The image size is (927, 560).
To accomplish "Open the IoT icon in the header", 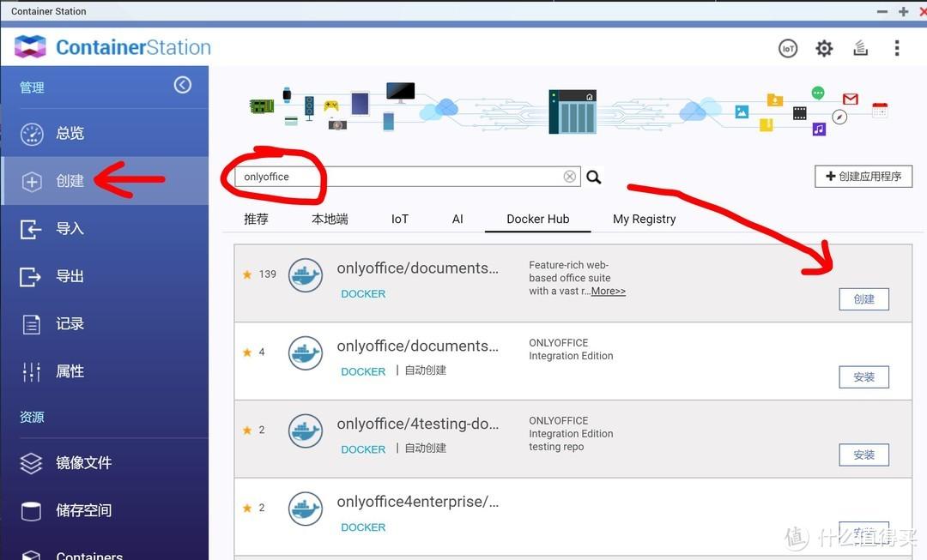I will point(787,48).
